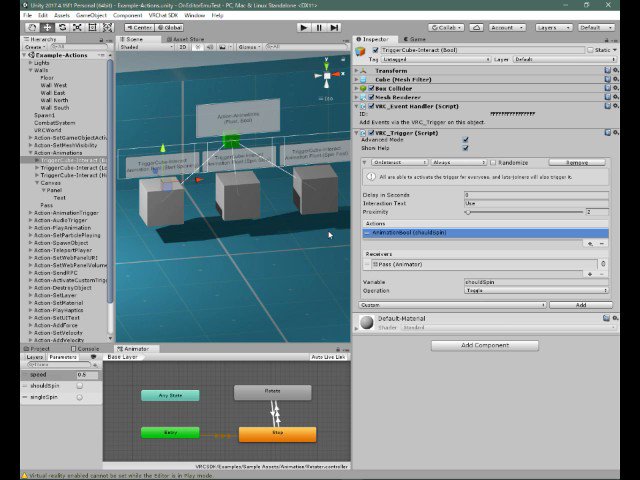The width and height of the screenshot is (640, 480).
Task: Open the Component menu
Action: pyautogui.click(x=127, y=15)
